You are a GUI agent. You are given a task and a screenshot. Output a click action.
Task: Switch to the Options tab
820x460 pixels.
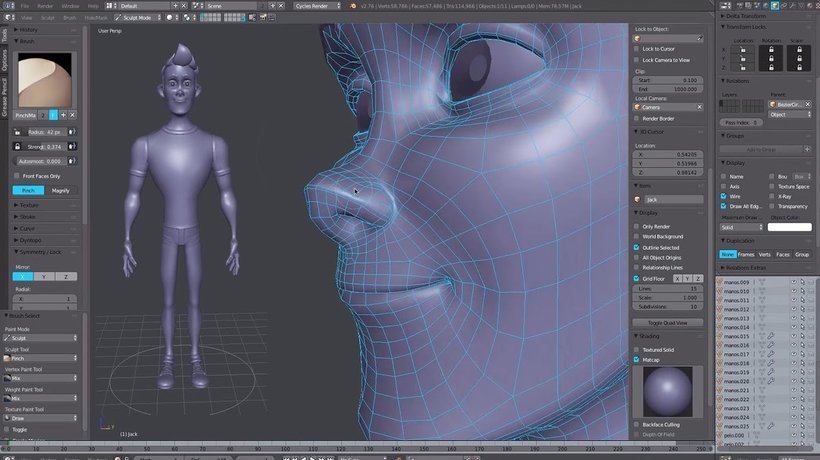[4, 60]
